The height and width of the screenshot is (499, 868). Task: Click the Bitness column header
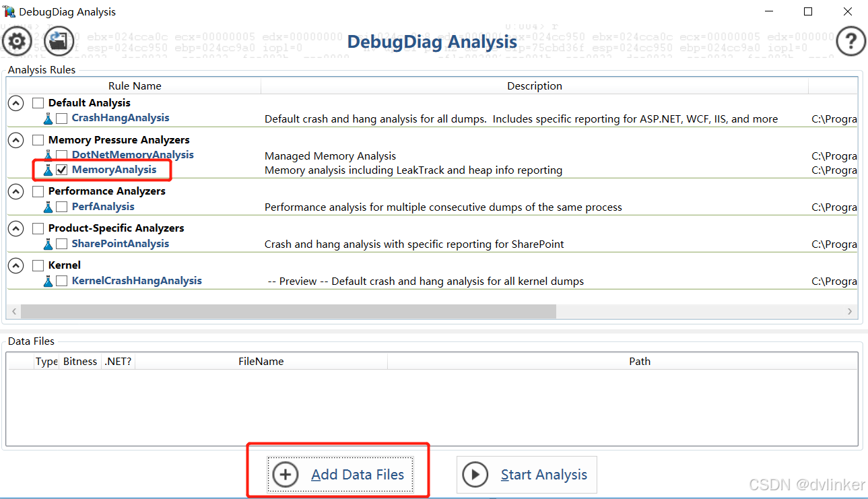80,362
